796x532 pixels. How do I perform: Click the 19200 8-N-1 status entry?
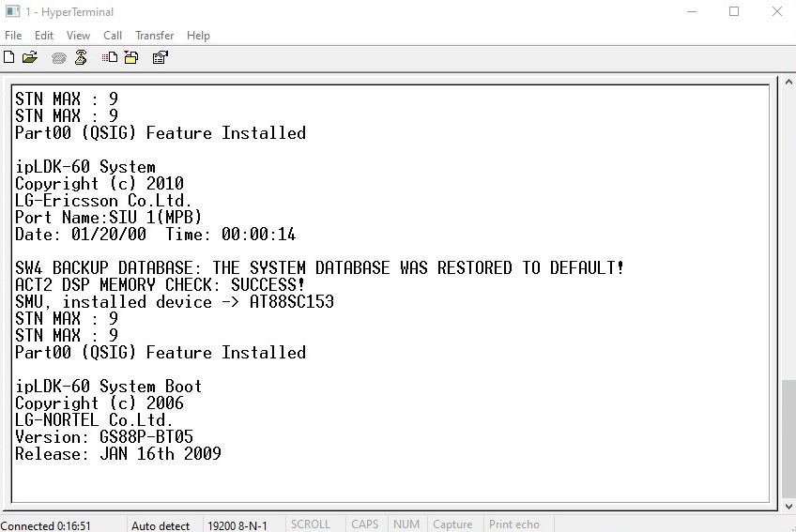[237, 525]
